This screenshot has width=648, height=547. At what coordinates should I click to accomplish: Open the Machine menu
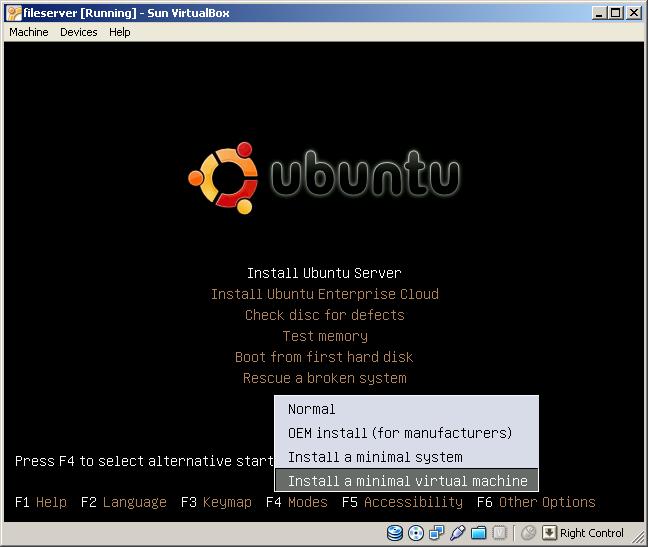point(29,32)
